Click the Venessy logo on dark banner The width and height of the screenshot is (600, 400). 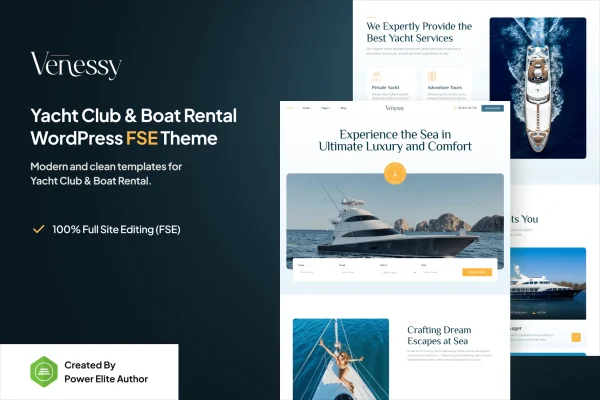click(76, 65)
